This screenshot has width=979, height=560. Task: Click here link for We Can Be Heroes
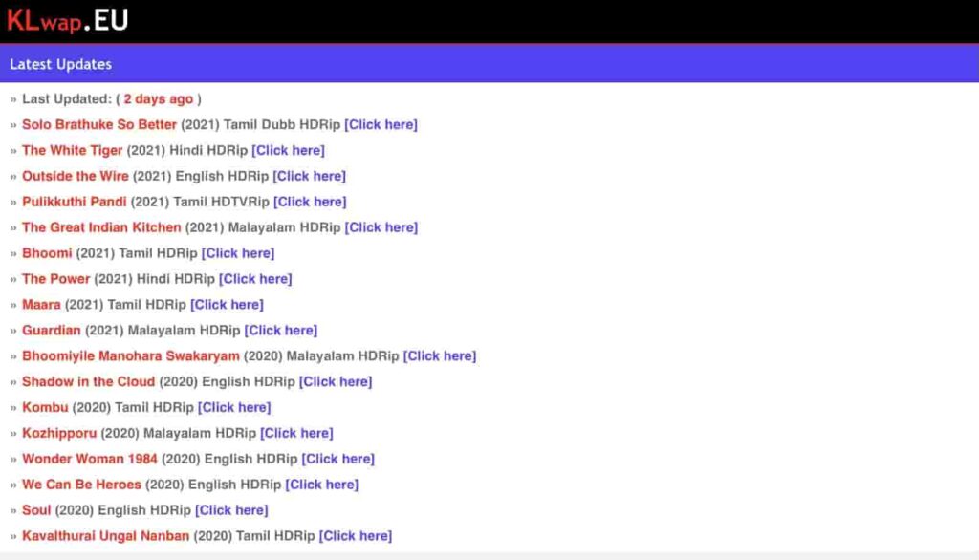[322, 485]
